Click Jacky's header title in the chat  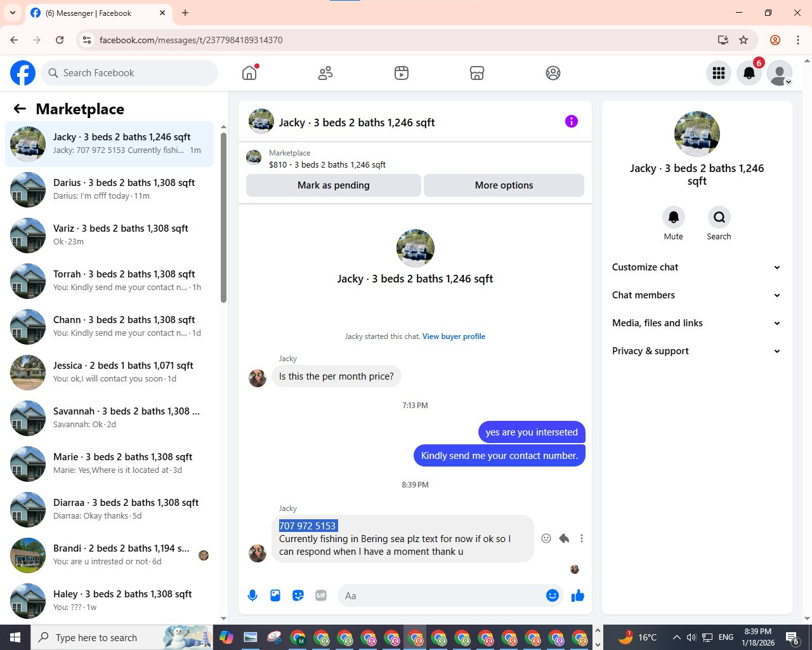click(357, 123)
